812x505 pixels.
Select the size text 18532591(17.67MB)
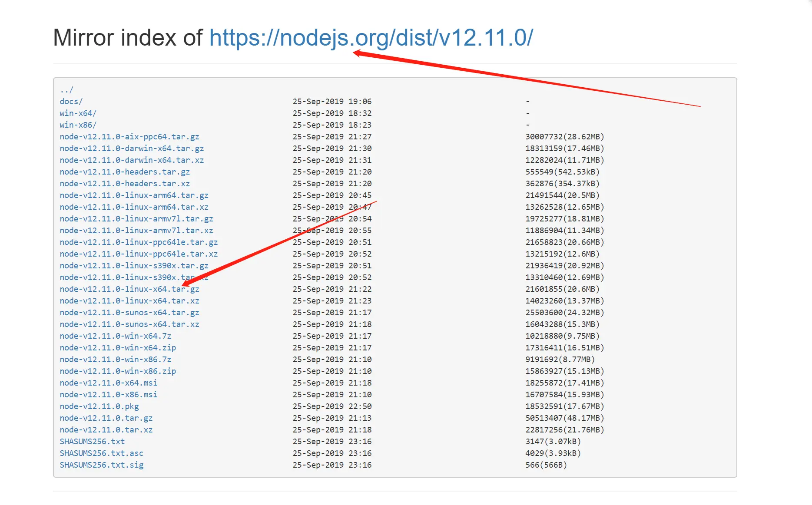(565, 406)
